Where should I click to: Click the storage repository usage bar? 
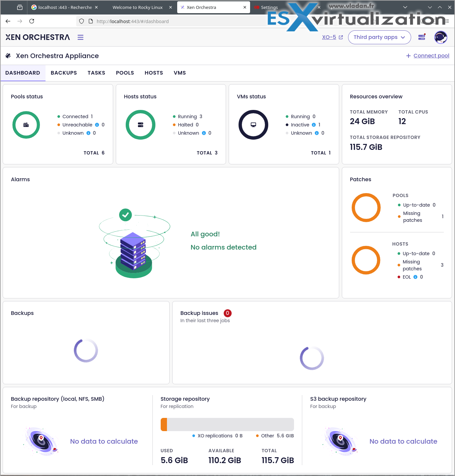227,425
